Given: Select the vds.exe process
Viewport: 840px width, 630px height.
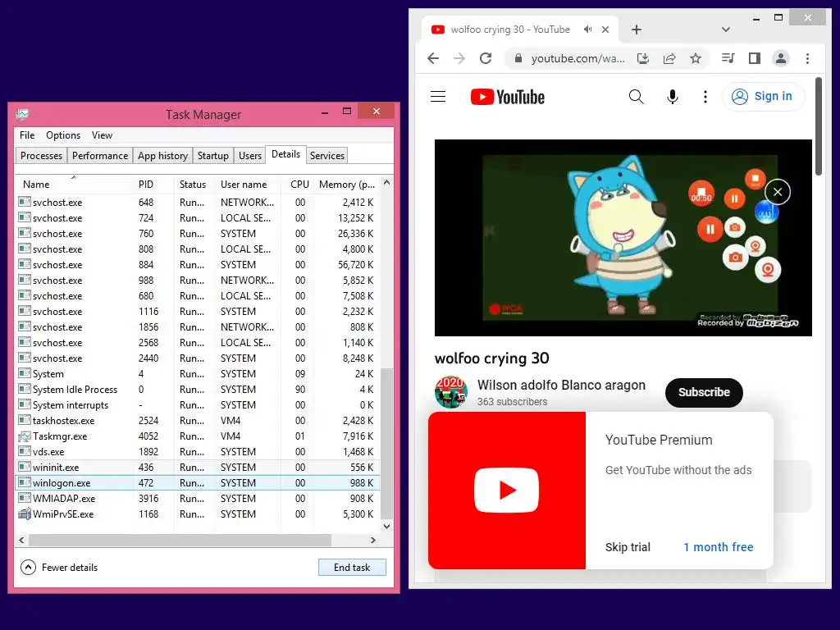Looking at the screenshot, I should pyautogui.click(x=199, y=452).
